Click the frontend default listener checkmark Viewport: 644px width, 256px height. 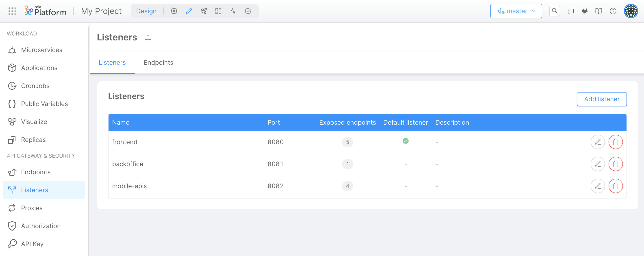405,141
